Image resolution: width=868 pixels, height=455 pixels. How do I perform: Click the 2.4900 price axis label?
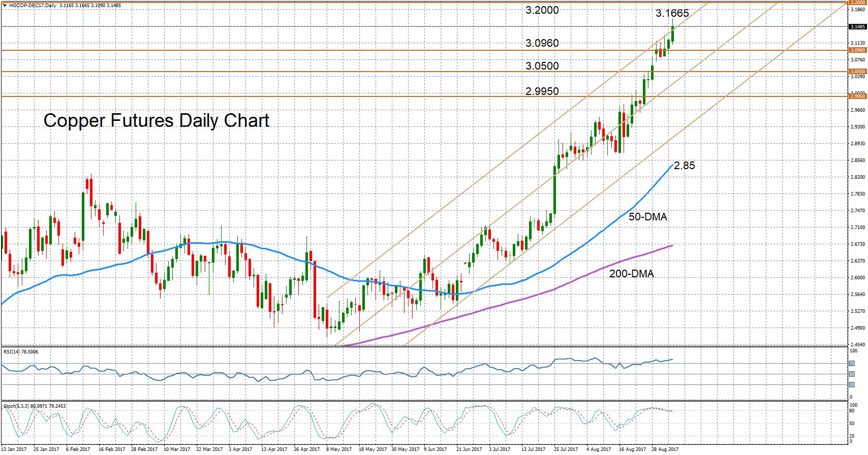click(857, 328)
